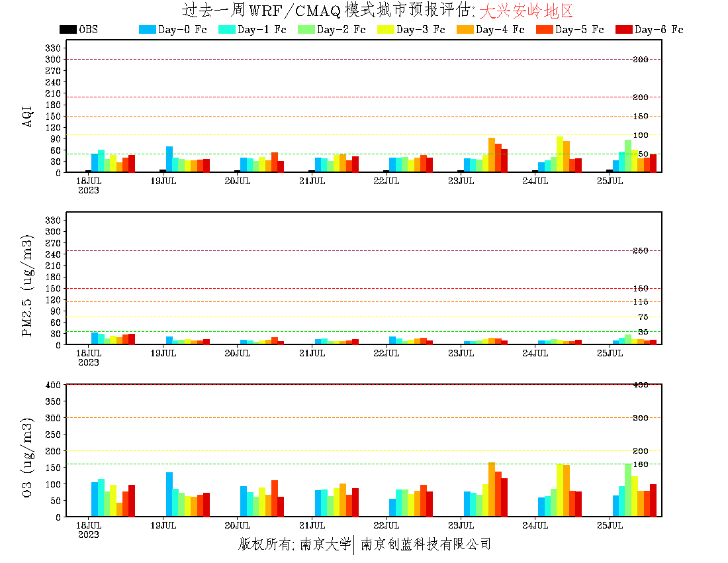Click 南京大学 in the footer
This screenshot has height=563, width=728.
325,544
